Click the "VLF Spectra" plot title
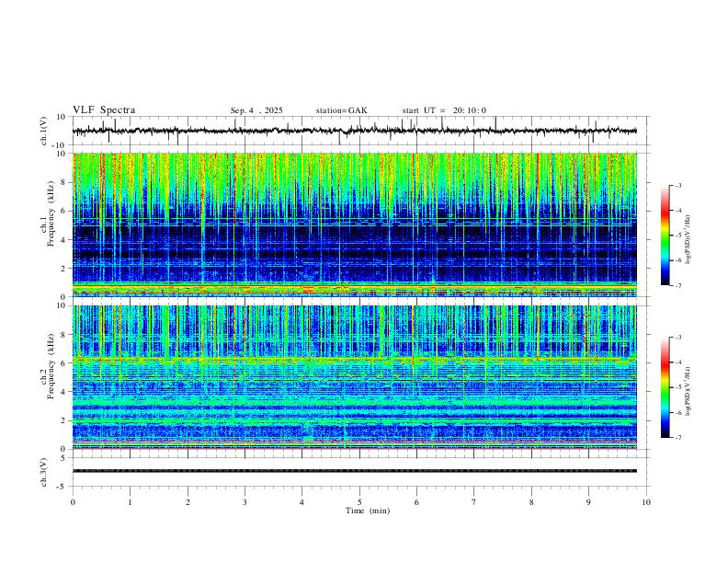728x563 pixels. coord(104,110)
